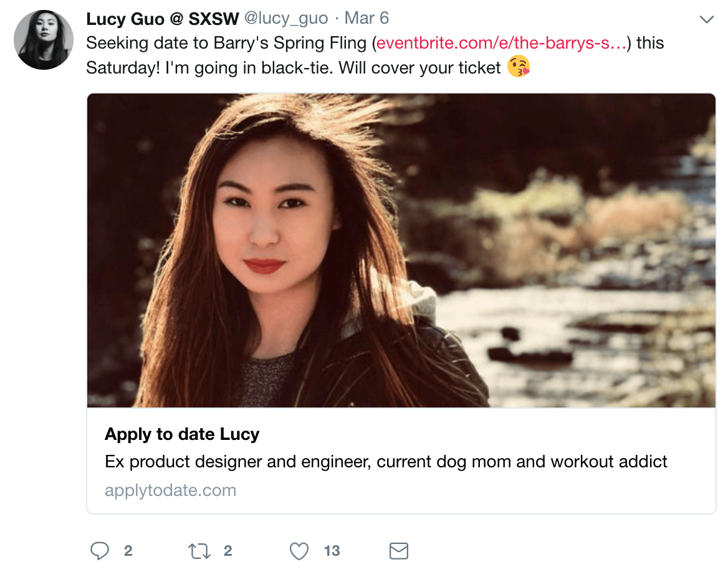Send via direct message envelope icon
The width and height of the screenshot is (728, 572).
(399, 551)
